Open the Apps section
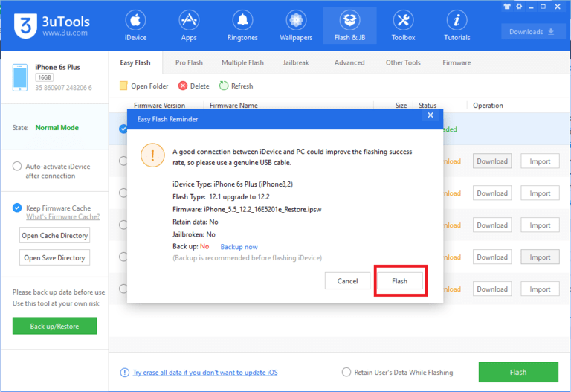571x392 pixels. 189,26
